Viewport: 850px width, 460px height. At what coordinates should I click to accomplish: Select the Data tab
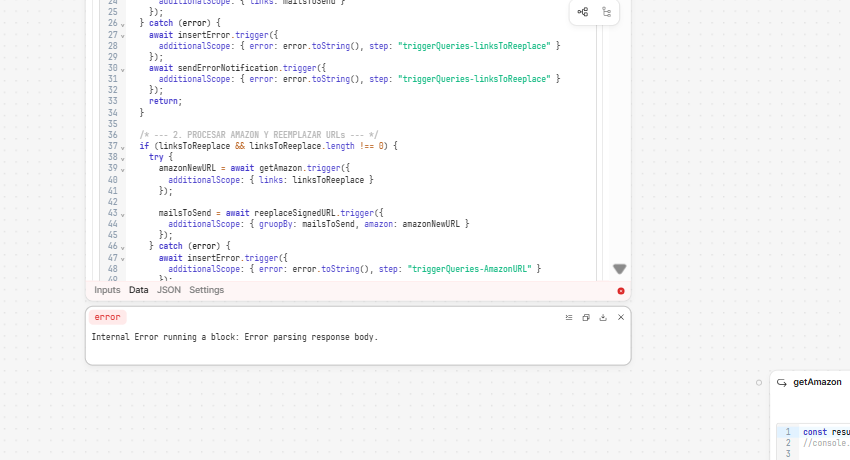(x=138, y=290)
